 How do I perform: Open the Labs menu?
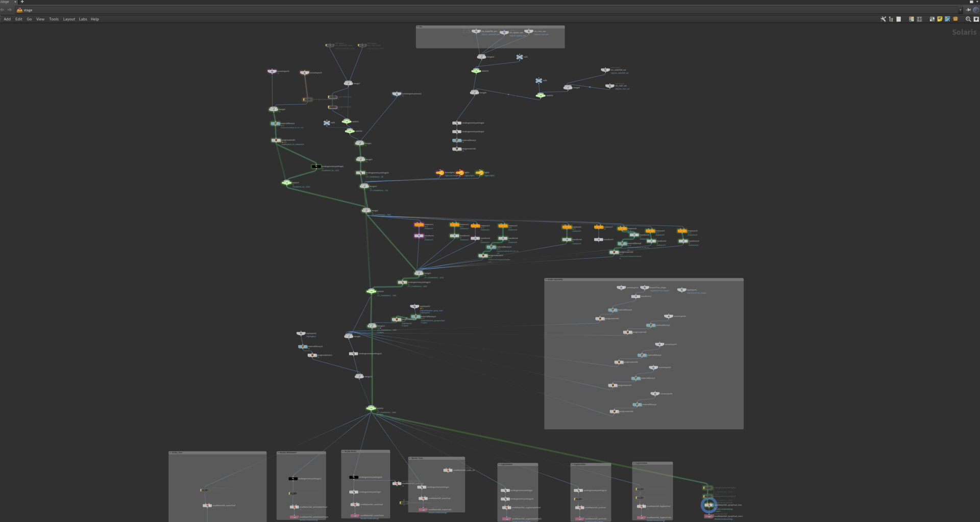click(x=83, y=19)
